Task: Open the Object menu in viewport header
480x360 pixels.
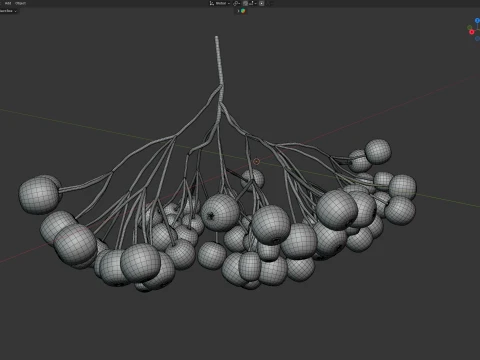Action: (20, 3)
